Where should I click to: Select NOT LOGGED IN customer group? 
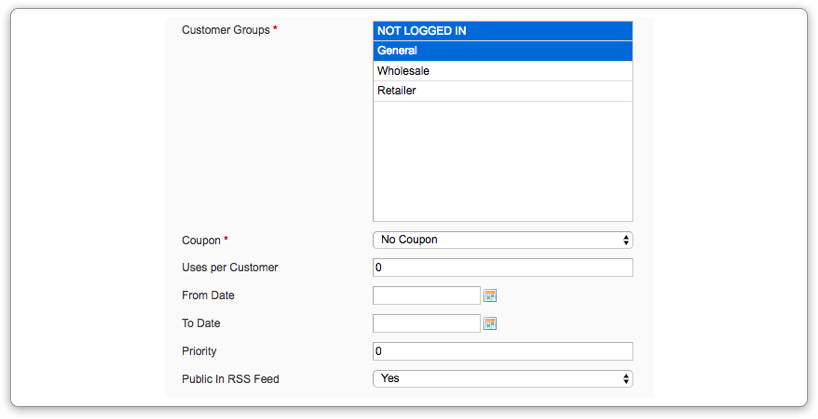[x=503, y=31]
